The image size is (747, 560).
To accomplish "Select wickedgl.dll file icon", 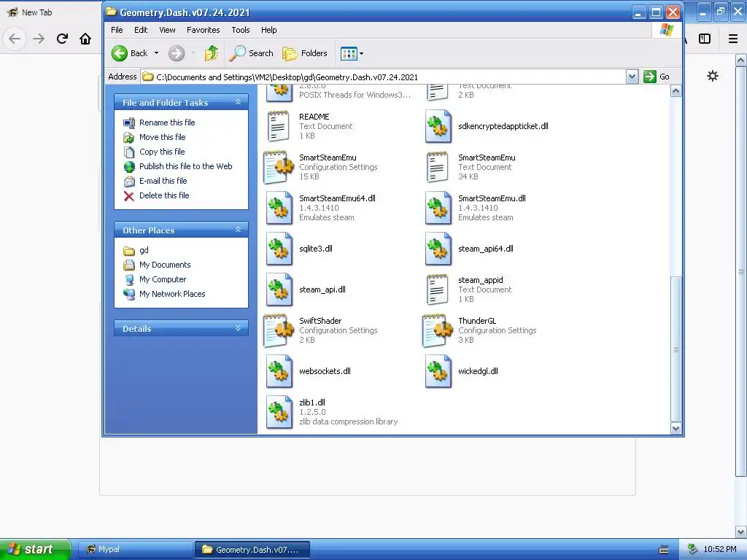I will coord(438,371).
